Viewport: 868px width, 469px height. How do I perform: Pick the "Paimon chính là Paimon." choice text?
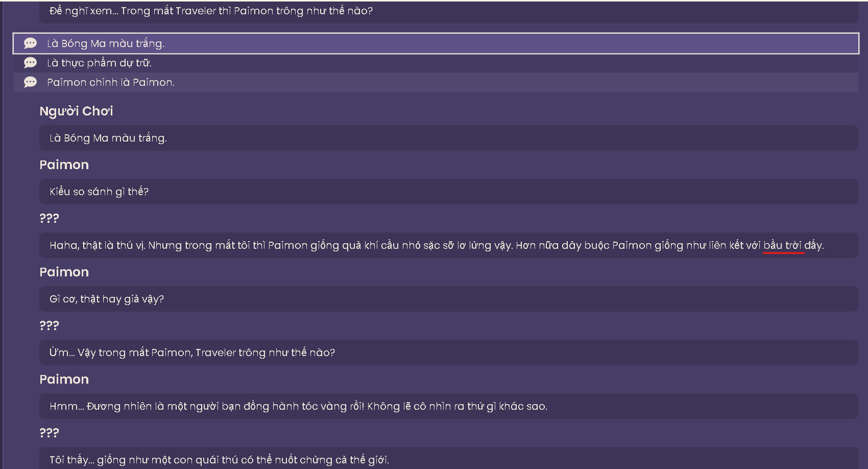coord(111,82)
